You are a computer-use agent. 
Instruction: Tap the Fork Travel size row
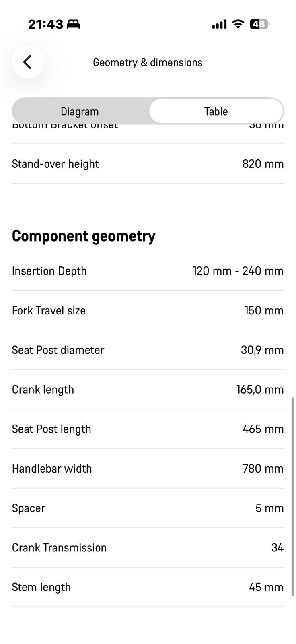click(x=148, y=310)
